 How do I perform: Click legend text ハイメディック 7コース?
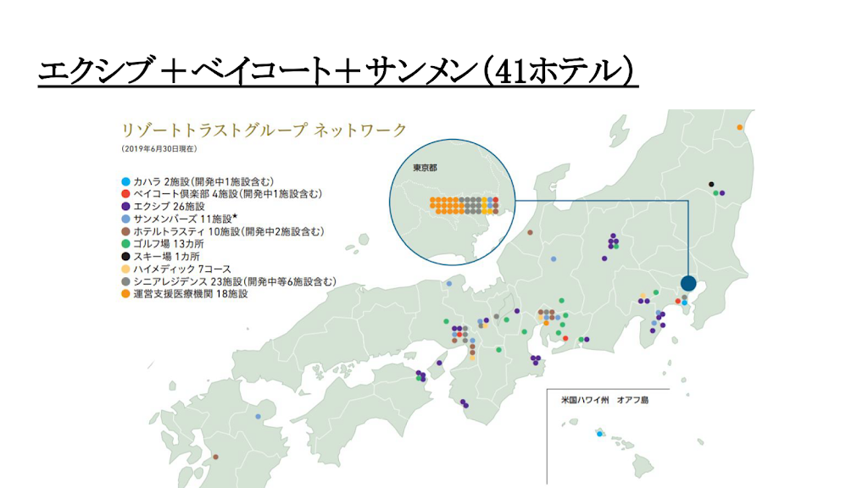(x=182, y=269)
